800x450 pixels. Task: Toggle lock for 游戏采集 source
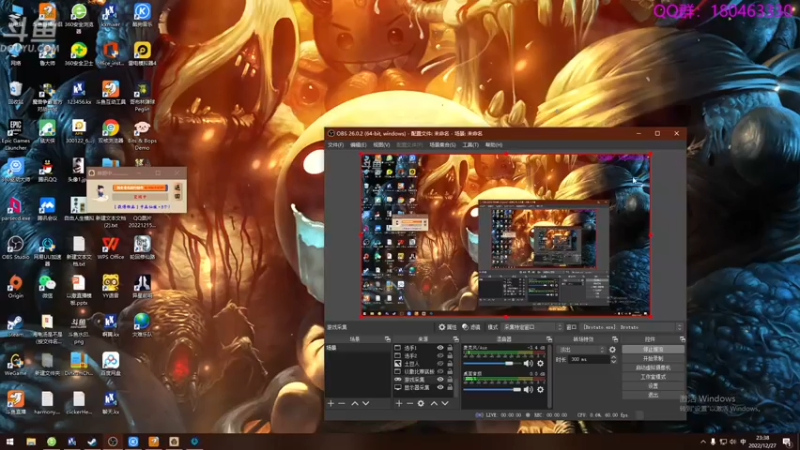click(449, 380)
